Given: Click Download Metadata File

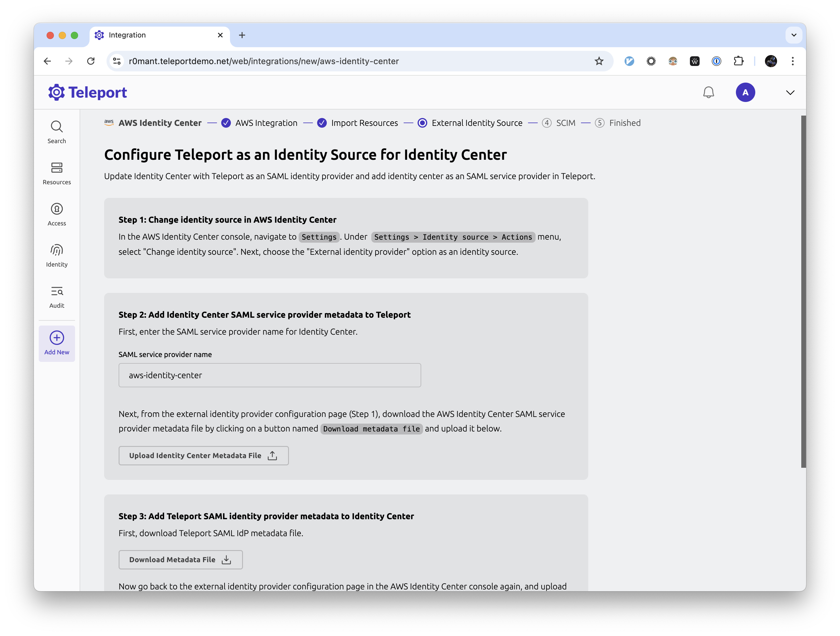Looking at the screenshot, I should tap(180, 559).
